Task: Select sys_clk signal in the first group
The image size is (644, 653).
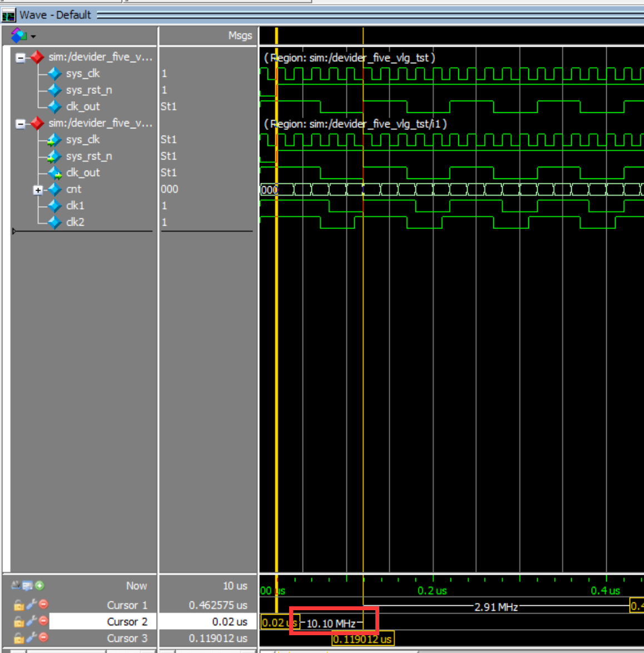Action: click(x=82, y=73)
